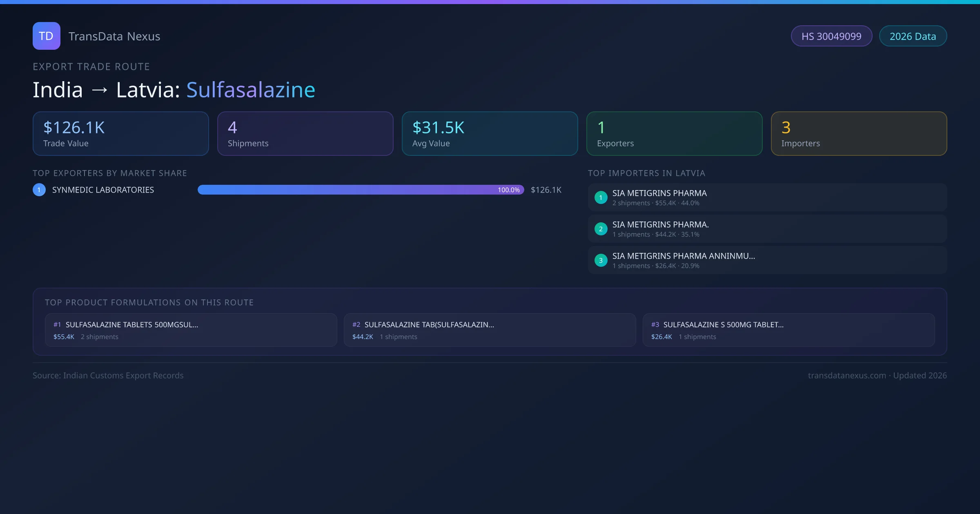Click importer rank 3 green badge

click(601, 260)
